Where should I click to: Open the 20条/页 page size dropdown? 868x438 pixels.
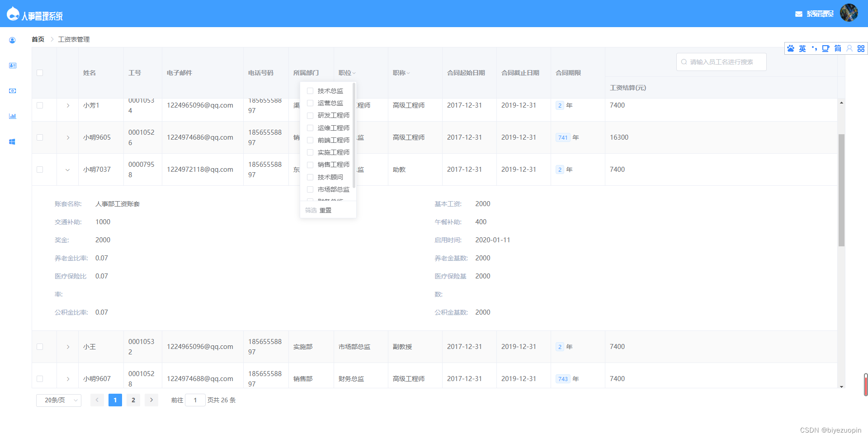point(58,400)
